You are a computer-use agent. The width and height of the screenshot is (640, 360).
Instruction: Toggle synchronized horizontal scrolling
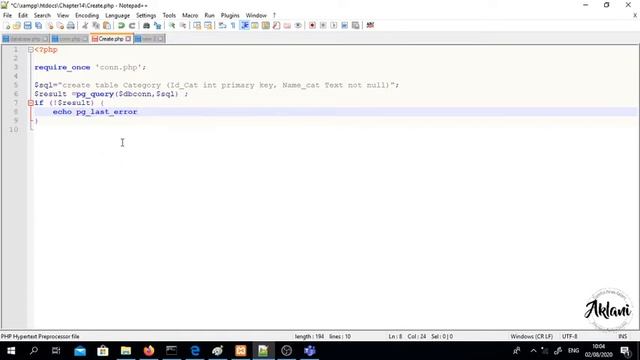click(x=208, y=26)
